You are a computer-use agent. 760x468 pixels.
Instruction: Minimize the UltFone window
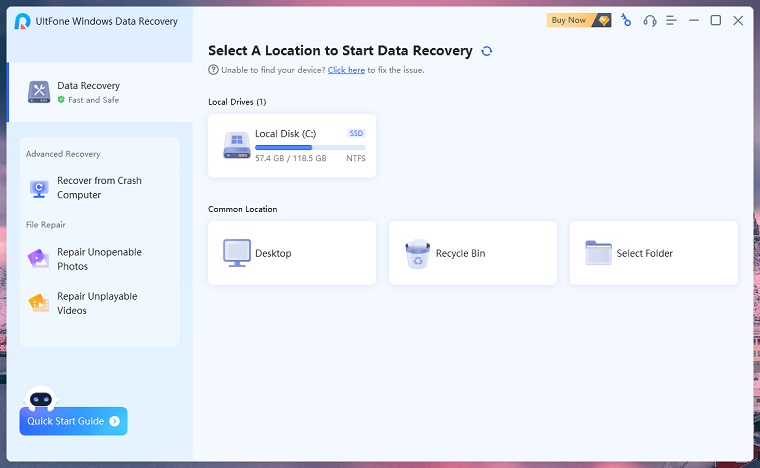pyautogui.click(x=694, y=20)
